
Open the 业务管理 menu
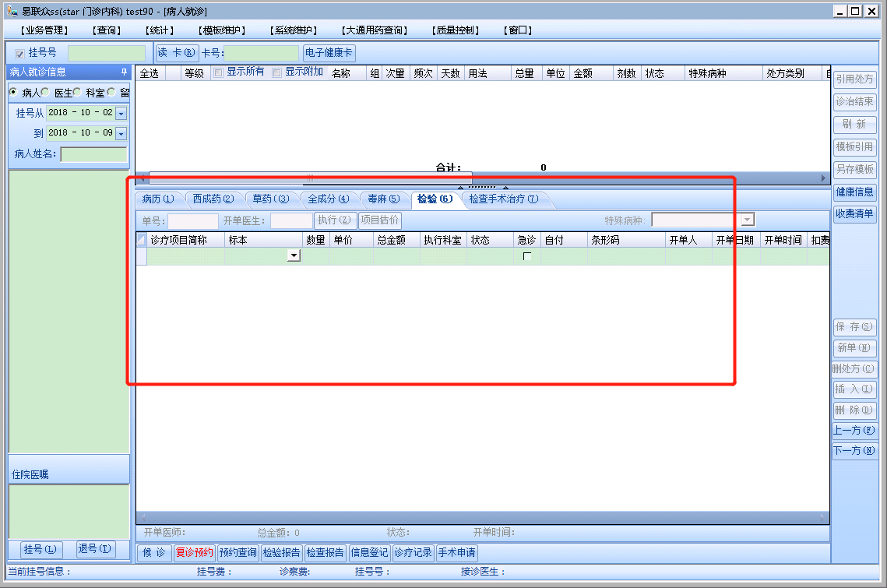click(44, 30)
